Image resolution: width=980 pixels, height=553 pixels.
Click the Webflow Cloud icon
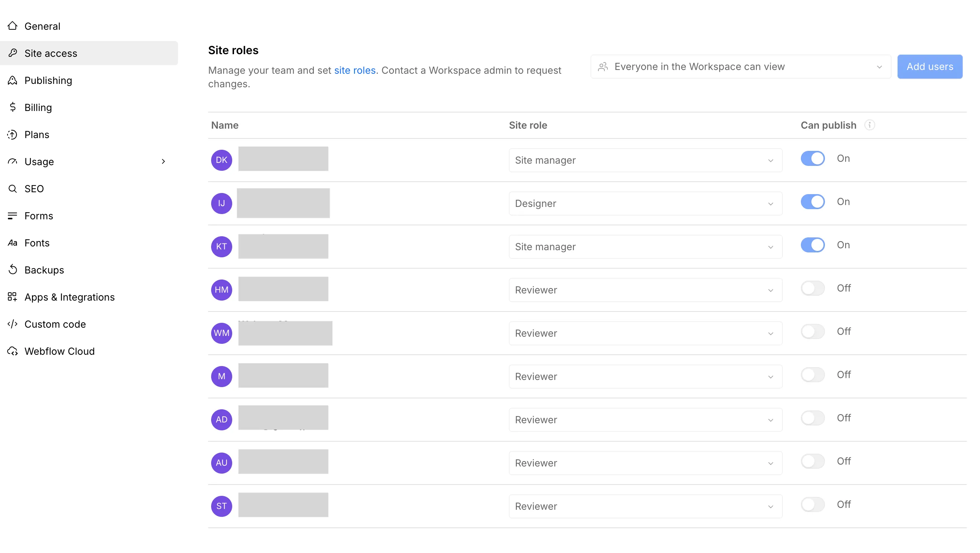(12, 351)
